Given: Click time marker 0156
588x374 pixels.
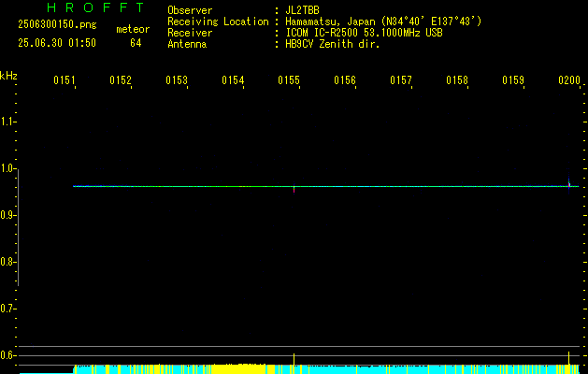Looking at the screenshot, I should coord(345,80).
